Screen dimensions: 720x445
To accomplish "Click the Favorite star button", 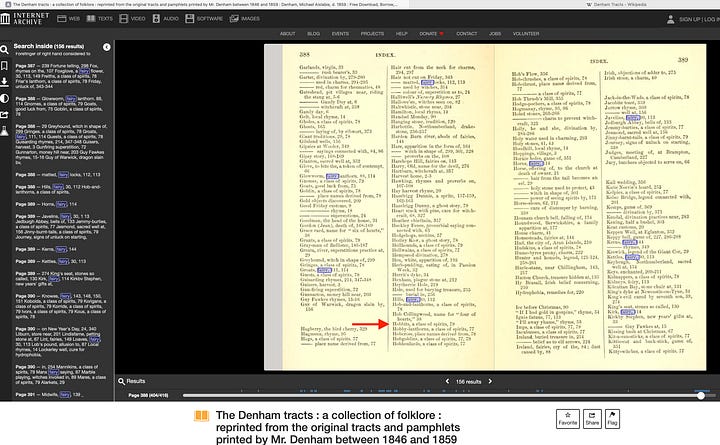I will [568, 419].
